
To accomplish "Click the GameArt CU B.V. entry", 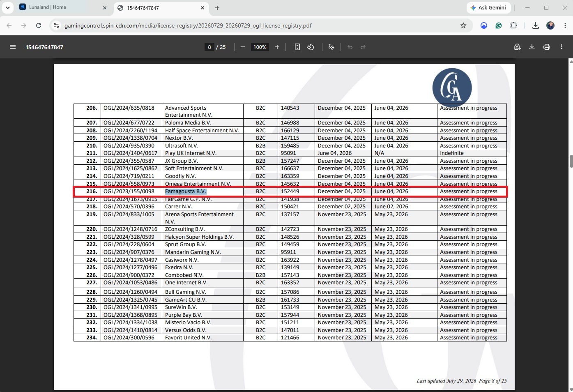I will pos(186,300).
